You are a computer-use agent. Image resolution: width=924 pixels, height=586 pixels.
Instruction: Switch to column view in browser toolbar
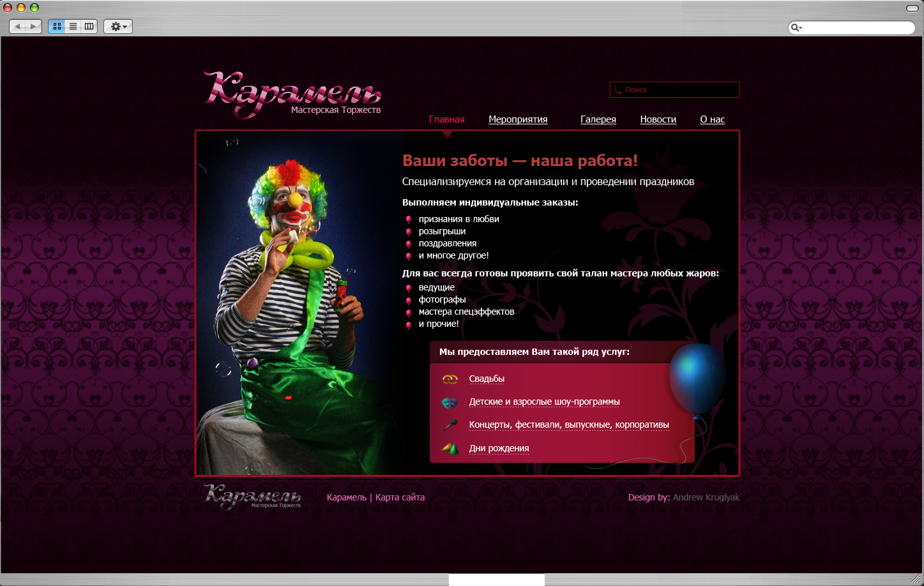(88, 26)
